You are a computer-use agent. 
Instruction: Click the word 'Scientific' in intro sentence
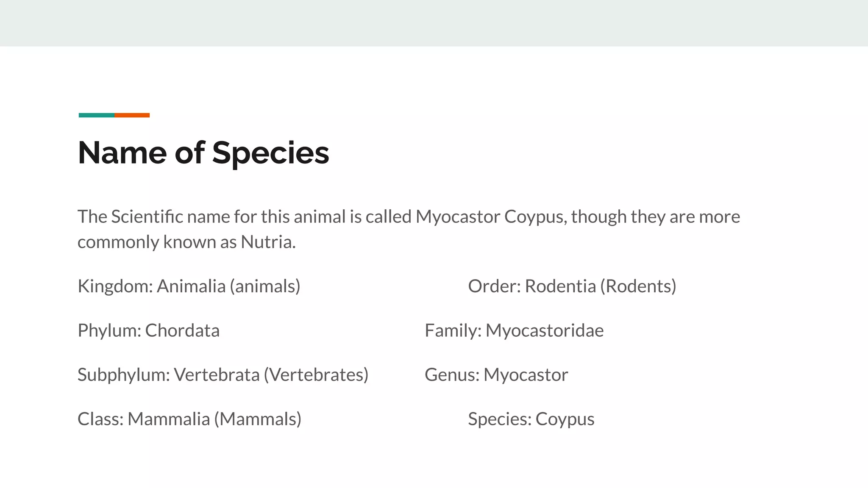[147, 217]
